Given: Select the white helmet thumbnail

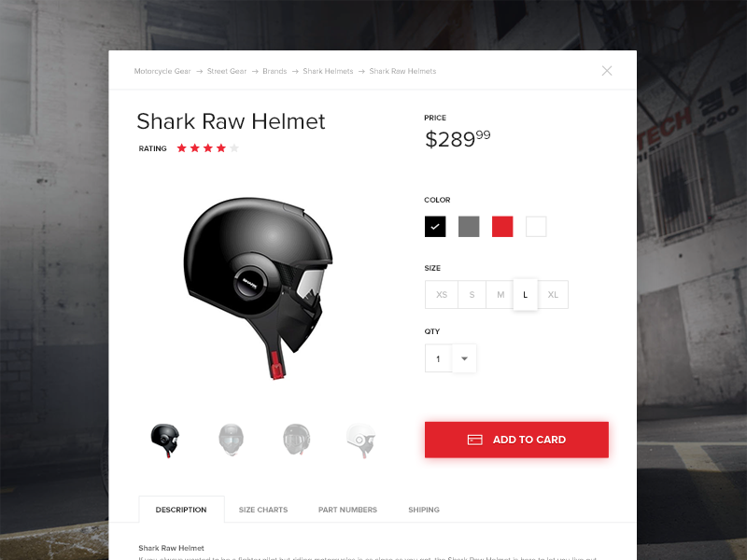Looking at the screenshot, I should click(360, 440).
